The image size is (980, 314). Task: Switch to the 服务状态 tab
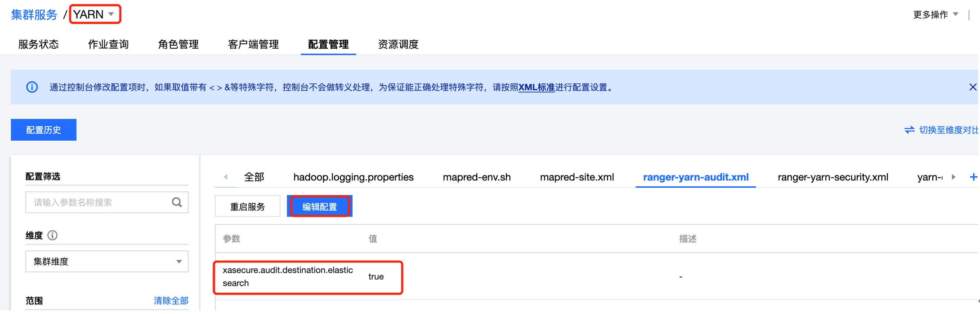[38, 44]
